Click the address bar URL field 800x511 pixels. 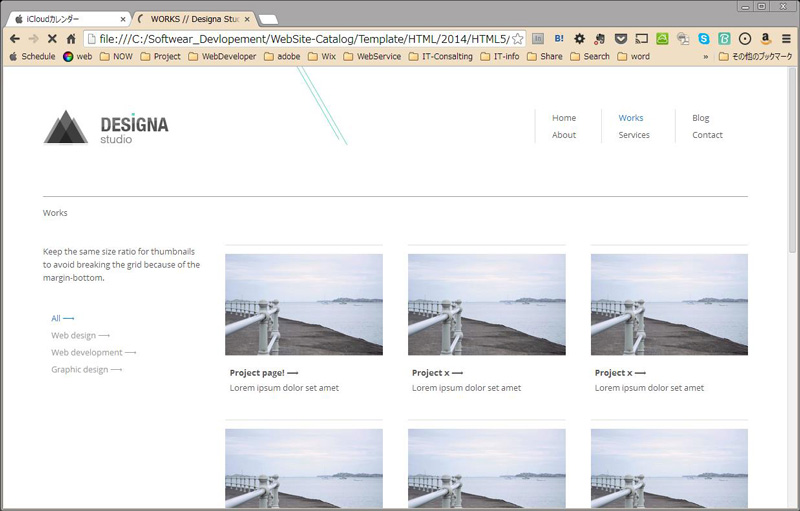[305, 39]
